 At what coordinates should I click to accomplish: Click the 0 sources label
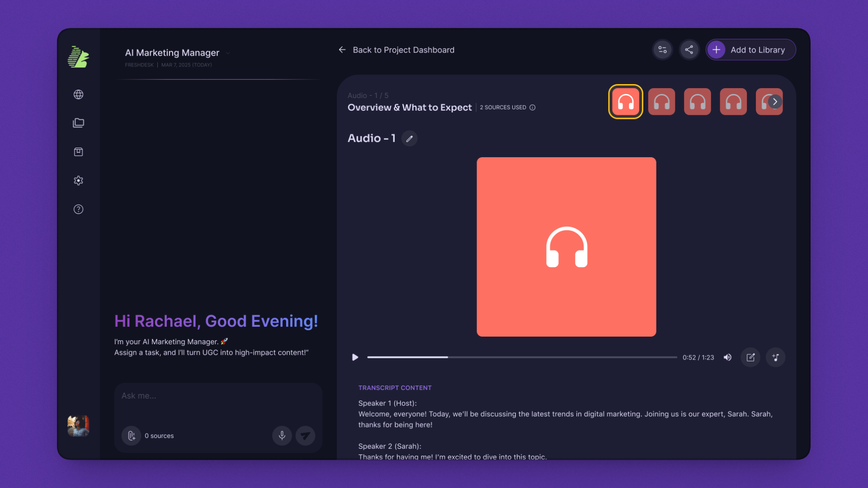(x=159, y=436)
